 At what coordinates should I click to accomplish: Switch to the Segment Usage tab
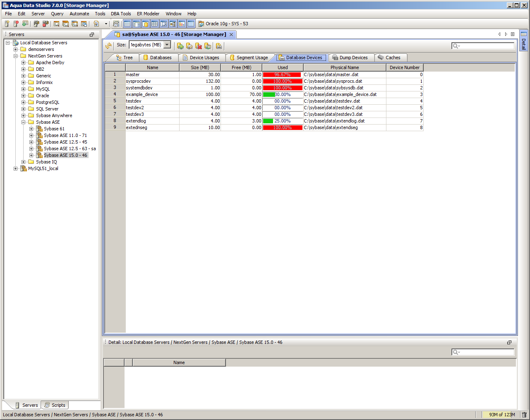[x=248, y=58]
